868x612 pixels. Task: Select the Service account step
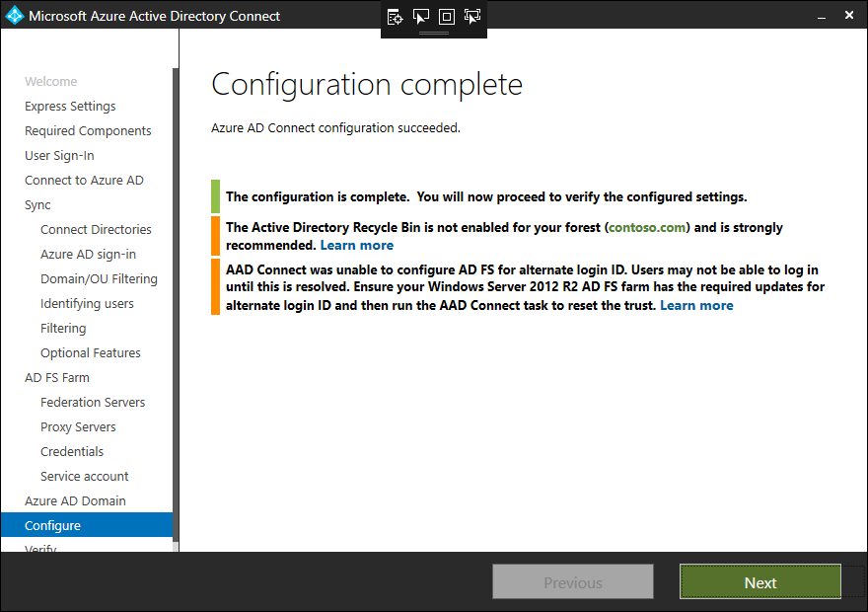pos(84,476)
